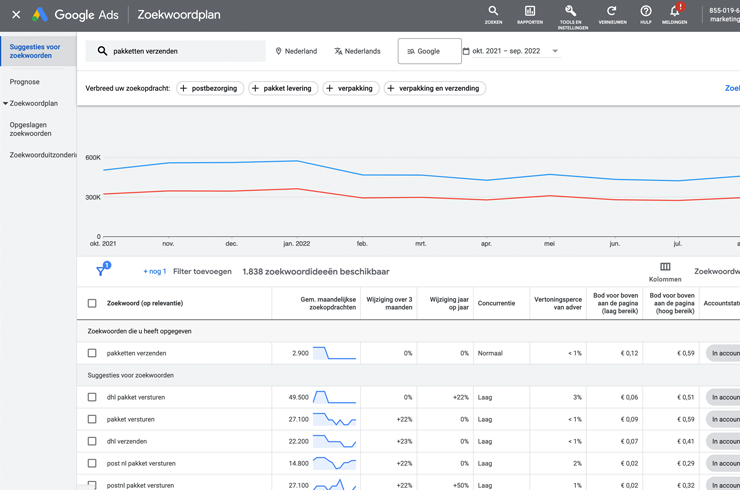Open Zoekwoorduitzonderingen in the sidebar
The height and width of the screenshot is (490, 740).
[x=43, y=155]
